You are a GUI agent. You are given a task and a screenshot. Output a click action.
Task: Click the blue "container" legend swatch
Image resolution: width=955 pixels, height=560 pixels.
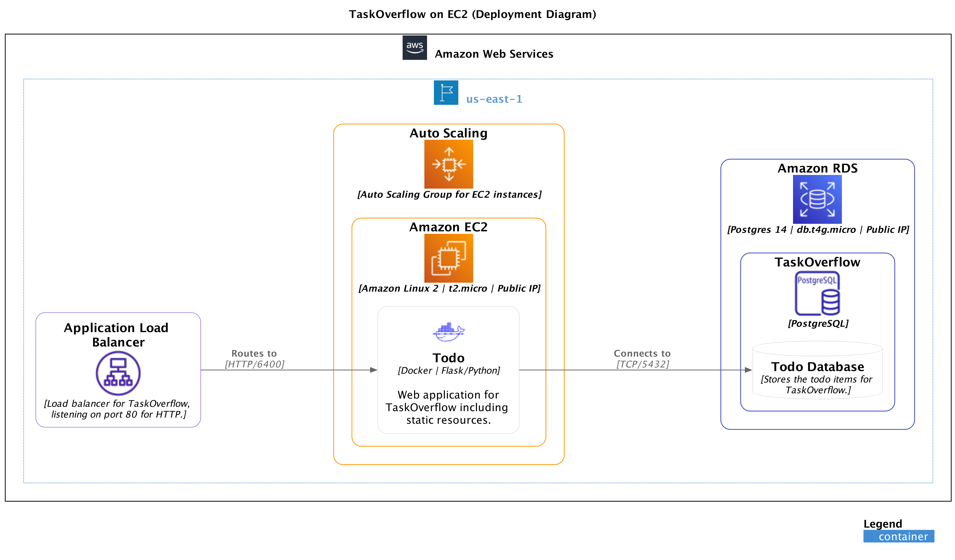point(899,536)
